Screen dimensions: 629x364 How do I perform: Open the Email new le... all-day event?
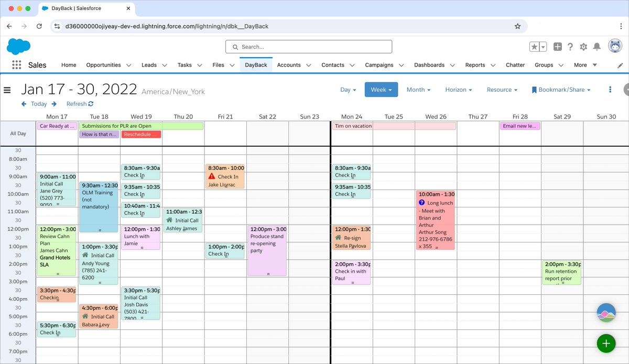tap(519, 126)
